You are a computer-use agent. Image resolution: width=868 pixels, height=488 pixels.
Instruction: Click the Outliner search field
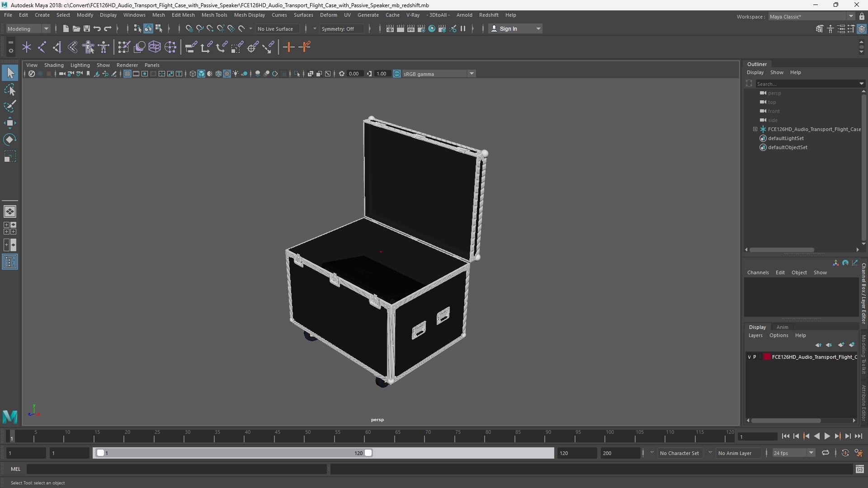tap(808, 84)
